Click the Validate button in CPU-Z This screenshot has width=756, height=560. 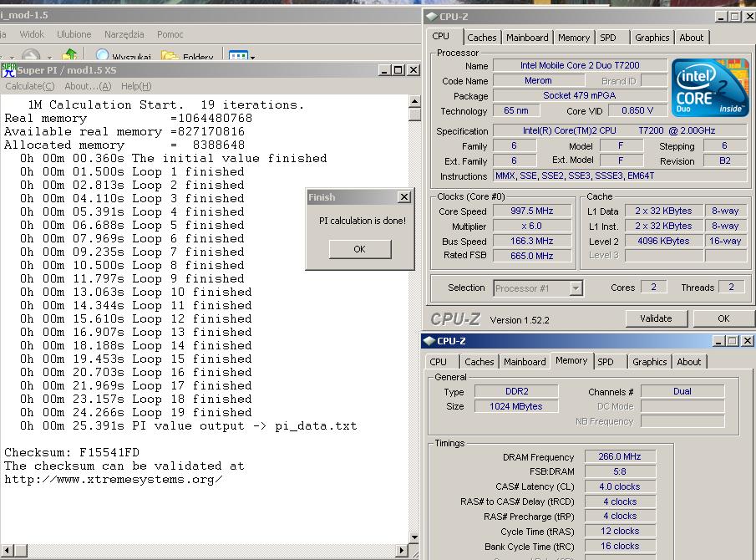click(656, 318)
